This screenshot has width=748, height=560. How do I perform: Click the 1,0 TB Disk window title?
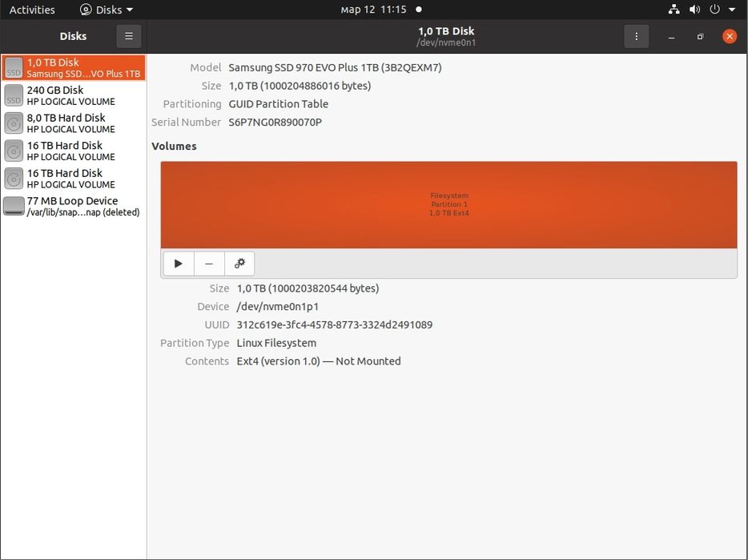pyautogui.click(x=446, y=31)
